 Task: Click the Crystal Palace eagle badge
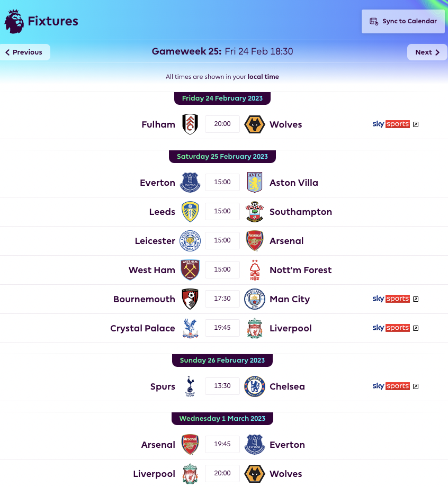(190, 328)
